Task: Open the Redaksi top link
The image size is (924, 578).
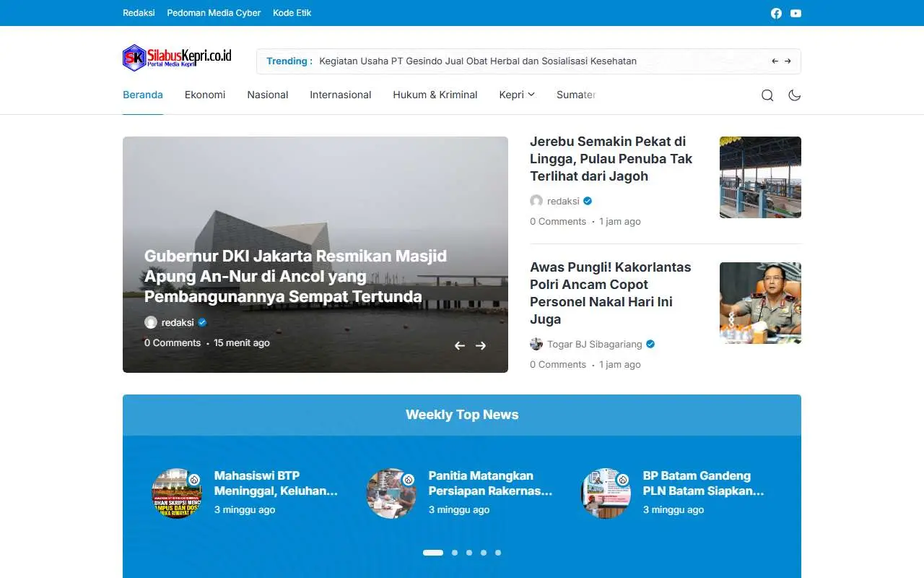Action: pos(139,13)
